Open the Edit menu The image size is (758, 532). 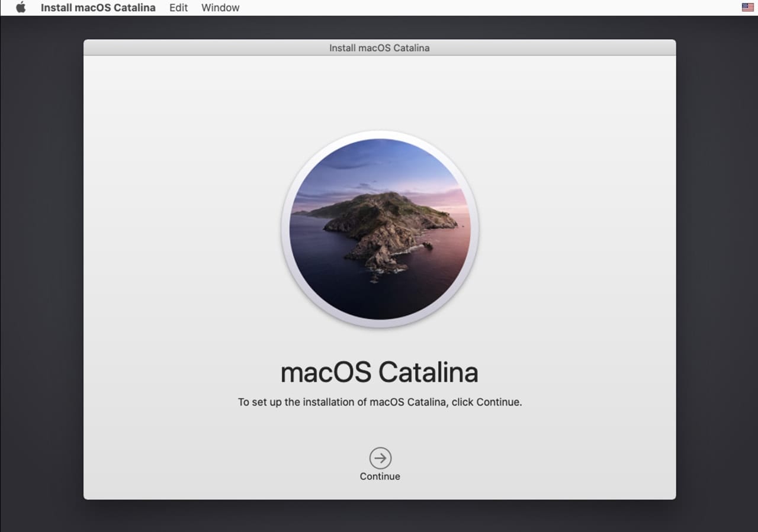(x=178, y=8)
